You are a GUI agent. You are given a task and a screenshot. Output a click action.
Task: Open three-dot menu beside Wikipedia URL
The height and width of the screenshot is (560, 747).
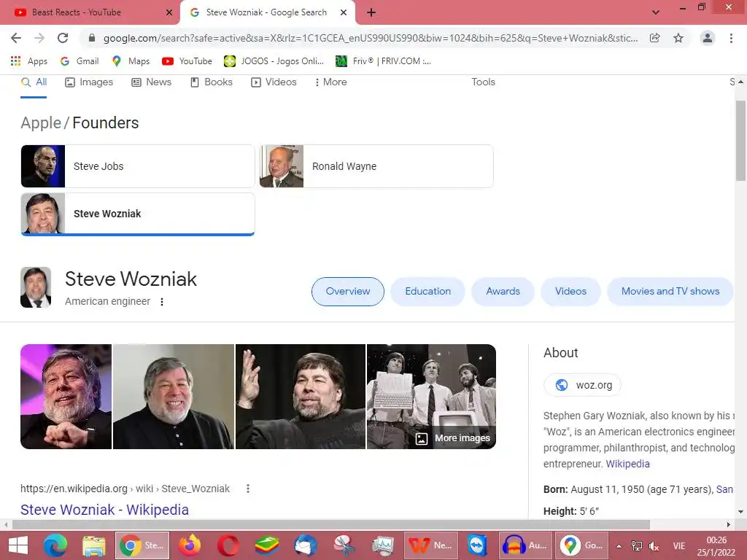pos(248,489)
